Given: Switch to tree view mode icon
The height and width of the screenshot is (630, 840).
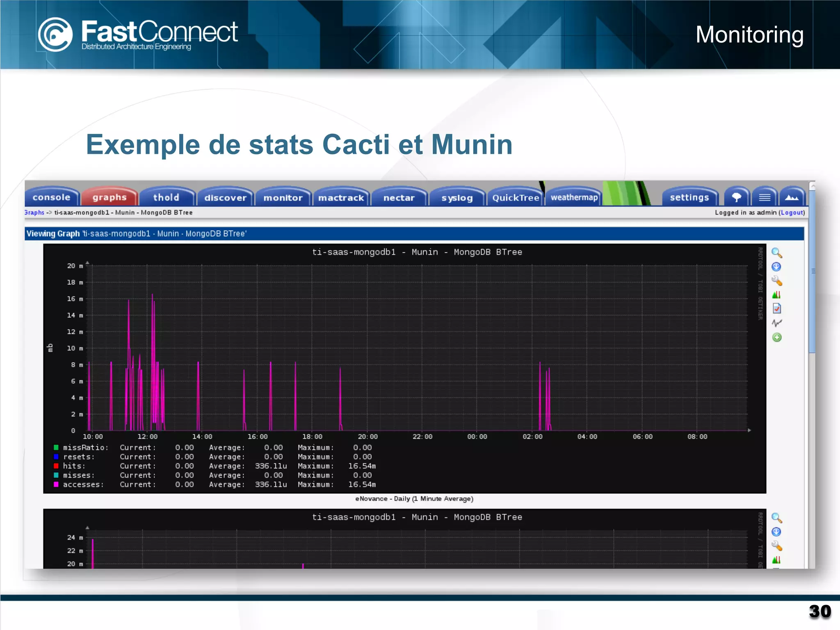Looking at the screenshot, I should tap(737, 197).
